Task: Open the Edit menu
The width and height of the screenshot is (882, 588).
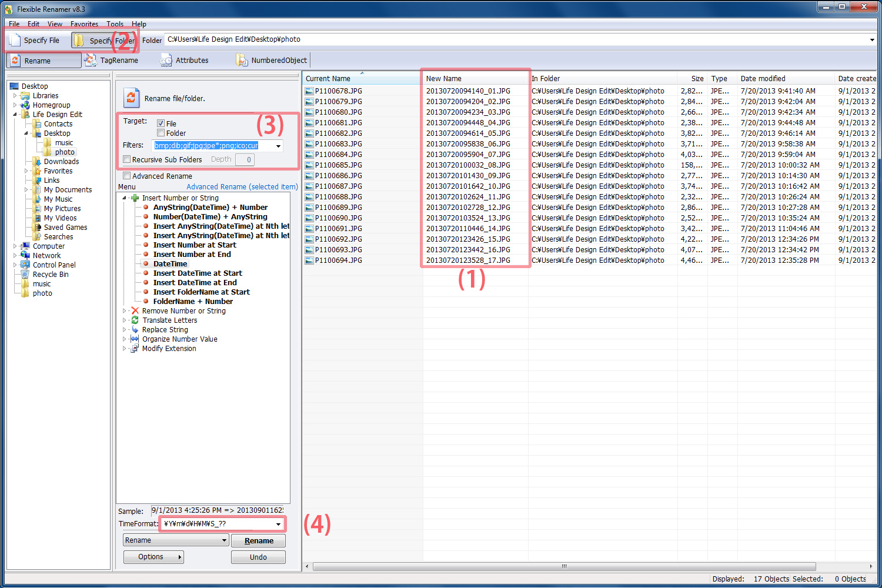Action: coord(34,24)
